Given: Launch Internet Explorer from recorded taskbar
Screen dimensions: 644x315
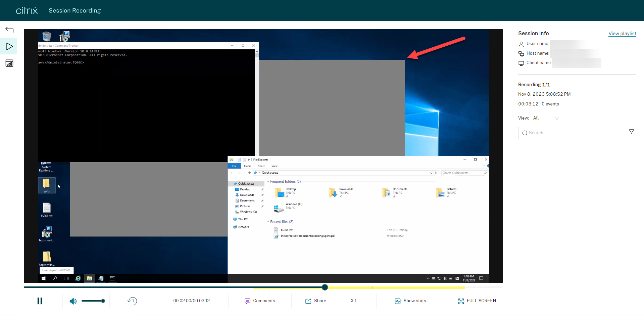Looking at the screenshot, I should 78,278.
